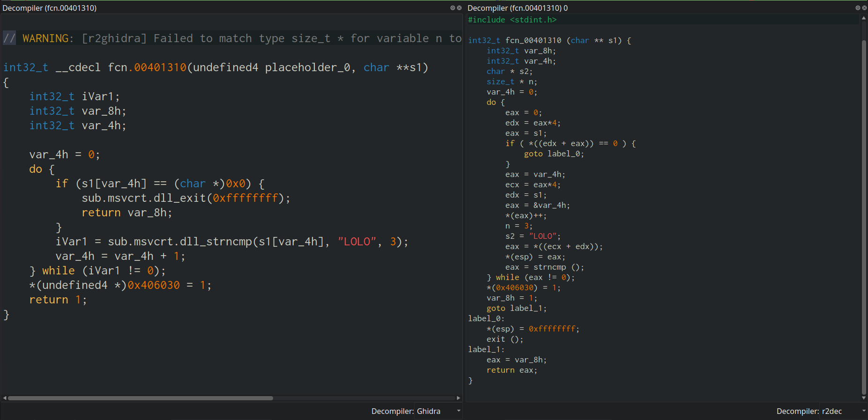Click '*(esp) = 0xffffffff;' in r2dec panel
The height and width of the screenshot is (420, 868).
tap(533, 329)
